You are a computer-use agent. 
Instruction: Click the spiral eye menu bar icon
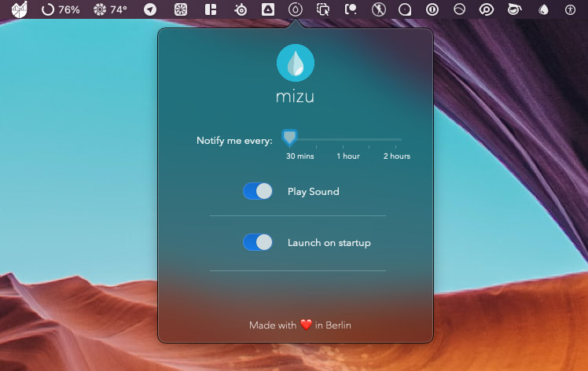(x=487, y=9)
